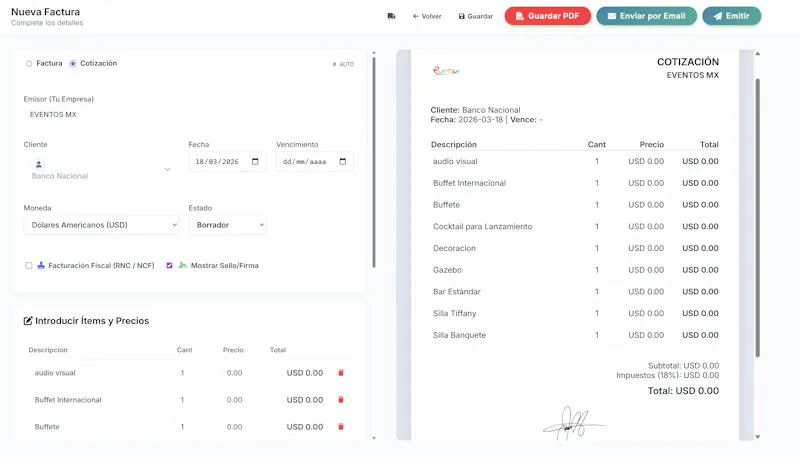Go back with the Volver button
Viewport: 800px width, 457px height.
tap(427, 16)
